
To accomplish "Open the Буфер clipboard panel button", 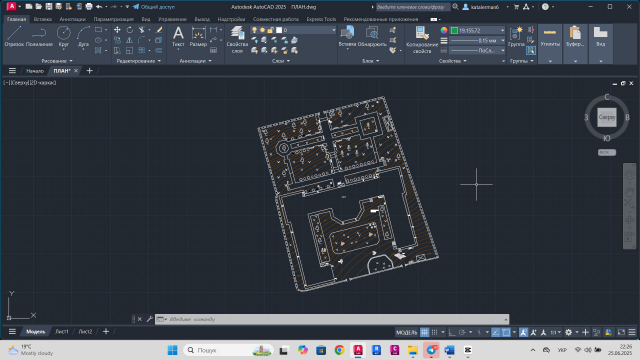I will [575, 44].
